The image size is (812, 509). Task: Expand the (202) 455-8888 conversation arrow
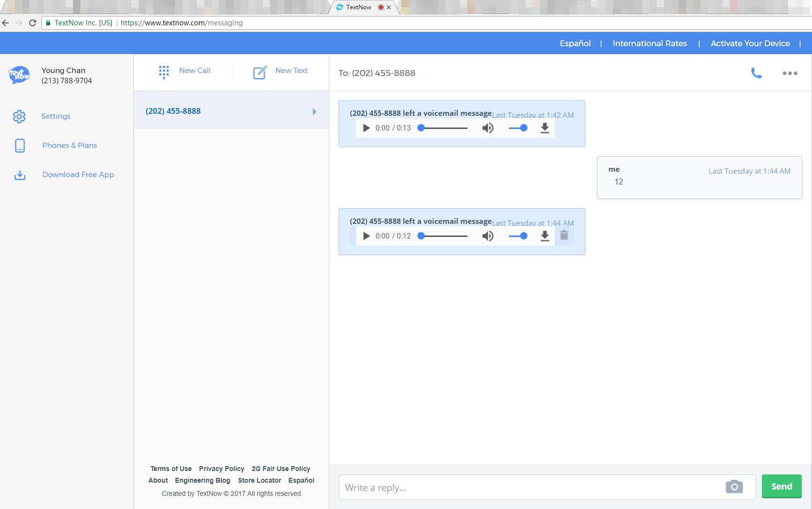[314, 111]
